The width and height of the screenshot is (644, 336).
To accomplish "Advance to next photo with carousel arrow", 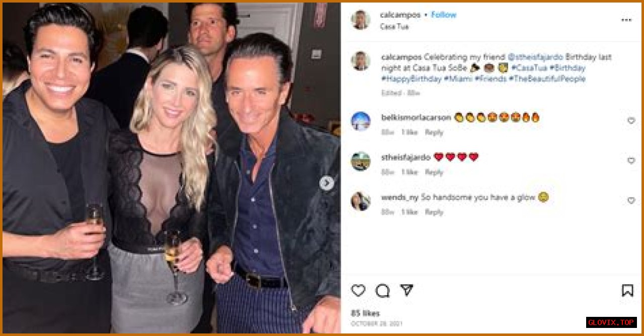I will 327,183.
